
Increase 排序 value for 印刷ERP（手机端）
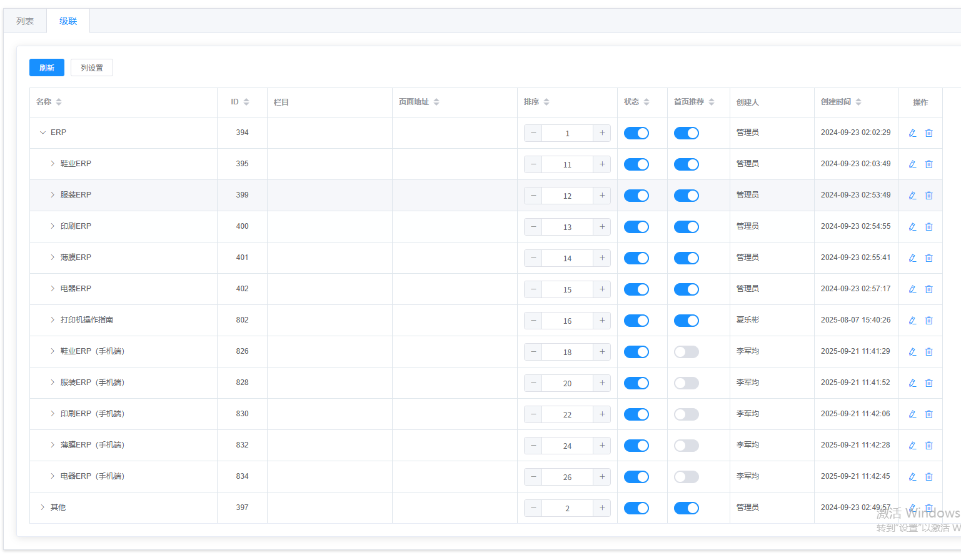601,414
